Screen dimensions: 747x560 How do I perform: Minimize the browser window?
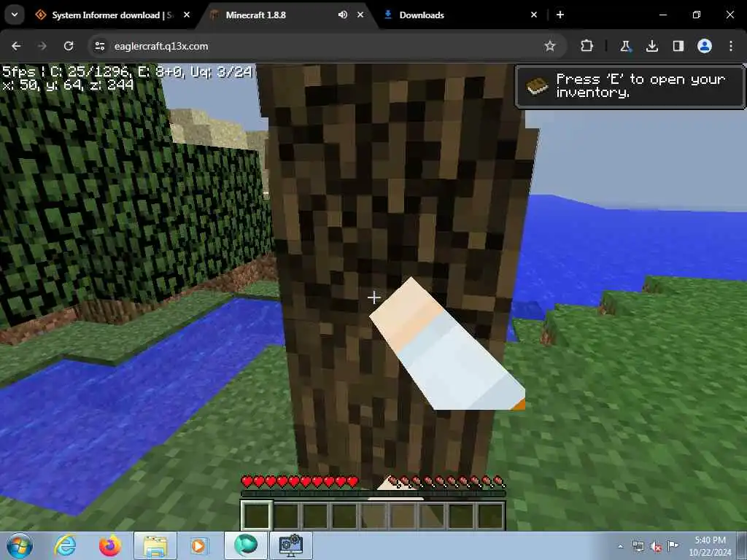[662, 15]
